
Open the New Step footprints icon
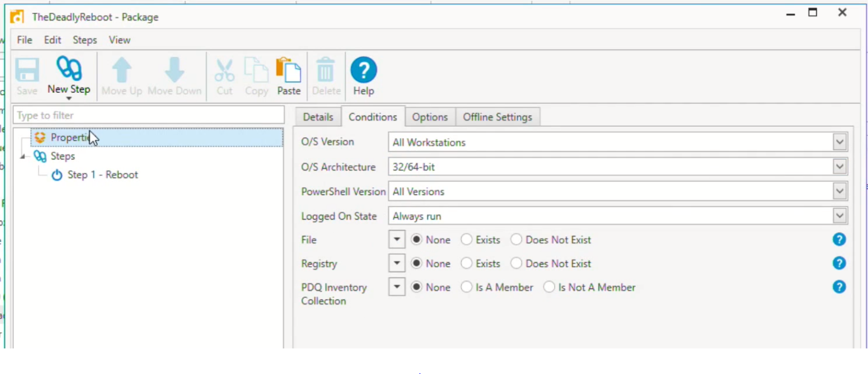[69, 68]
